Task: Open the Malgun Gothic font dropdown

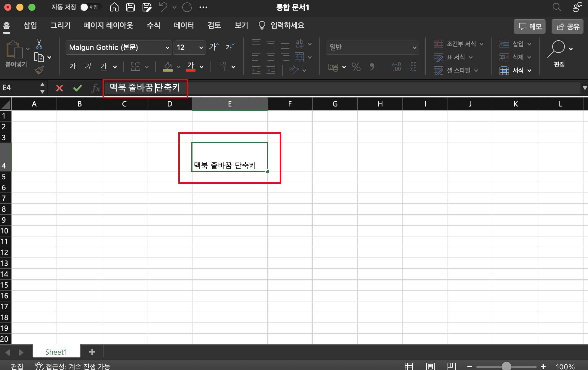Action: [x=167, y=48]
